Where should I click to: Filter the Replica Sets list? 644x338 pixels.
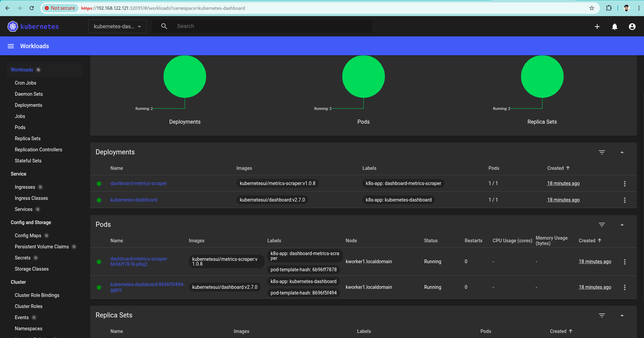tap(602, 315)
